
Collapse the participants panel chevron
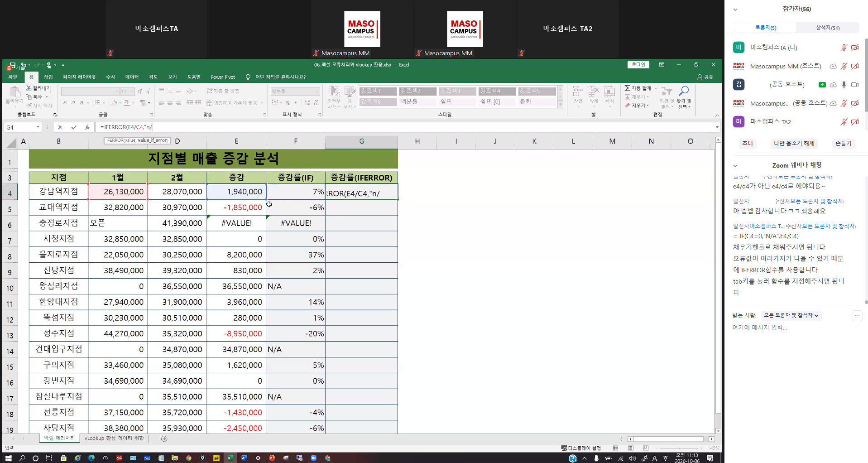click(735, 10)
